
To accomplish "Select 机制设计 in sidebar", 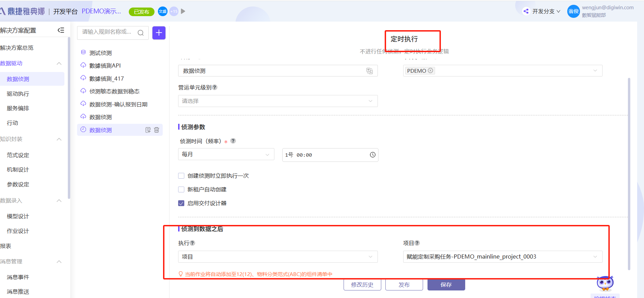I will [18, 169].
